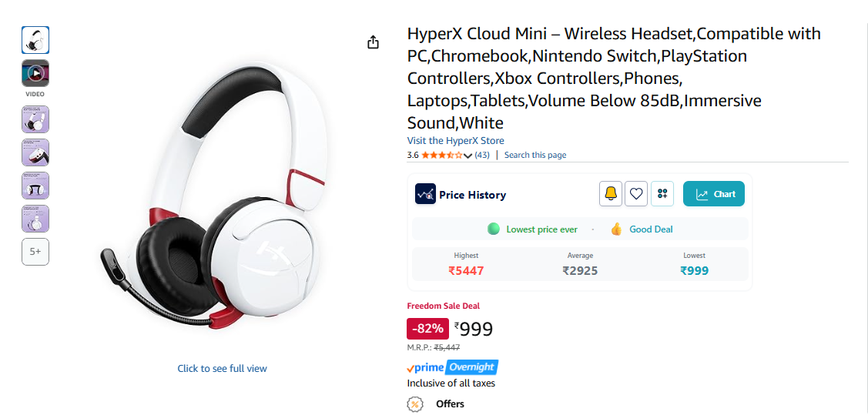Add to wishlist with heart icon
The height and width of the screenshot is (415, 868).
click(636, 194)
